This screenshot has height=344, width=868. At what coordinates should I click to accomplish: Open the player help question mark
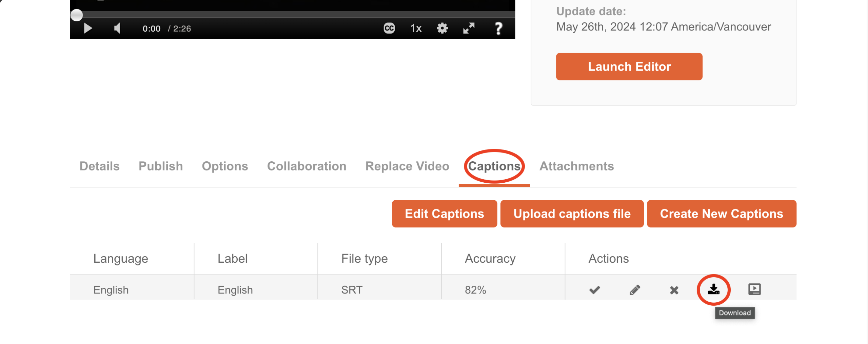pos(498,28)
